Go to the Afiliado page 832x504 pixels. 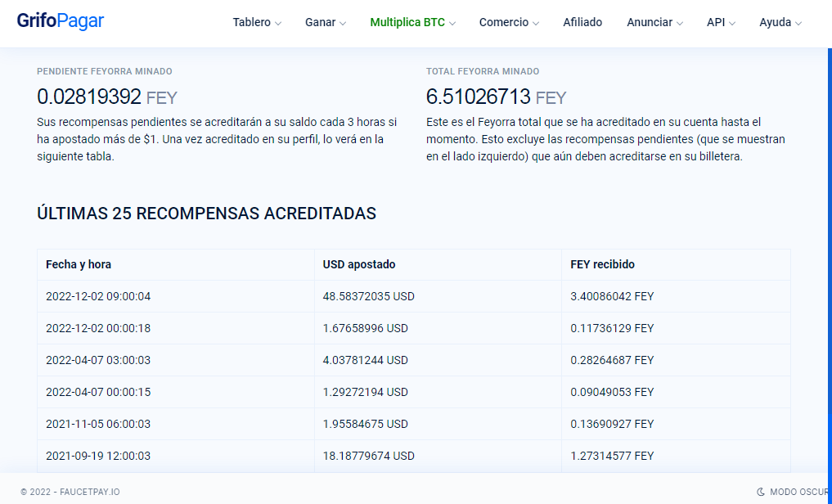582,22
